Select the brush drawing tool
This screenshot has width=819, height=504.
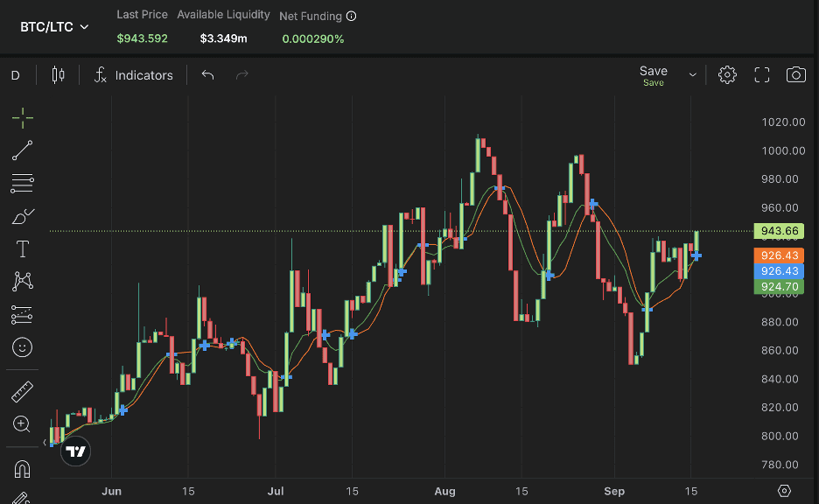tap(23, 216)
